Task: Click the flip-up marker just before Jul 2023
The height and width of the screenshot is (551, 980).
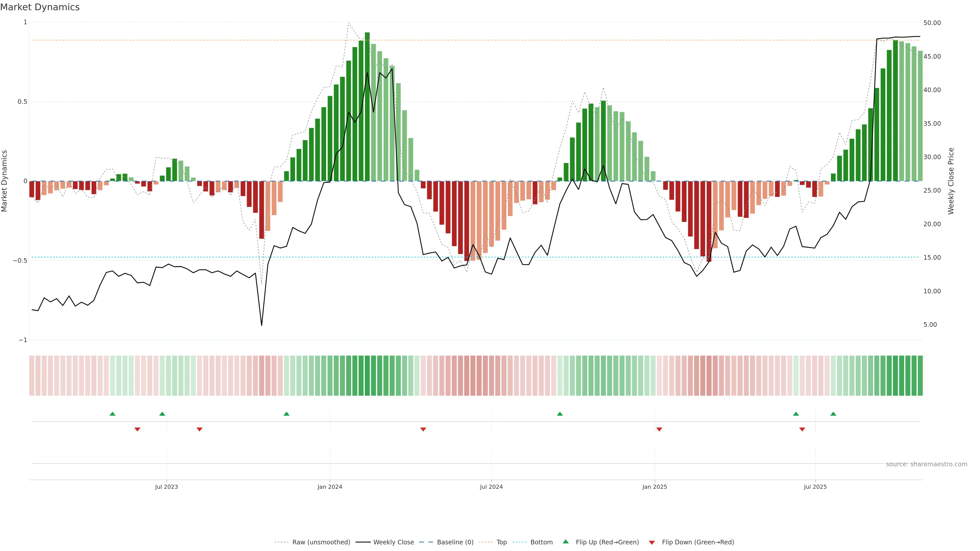Action: (162, 414)
